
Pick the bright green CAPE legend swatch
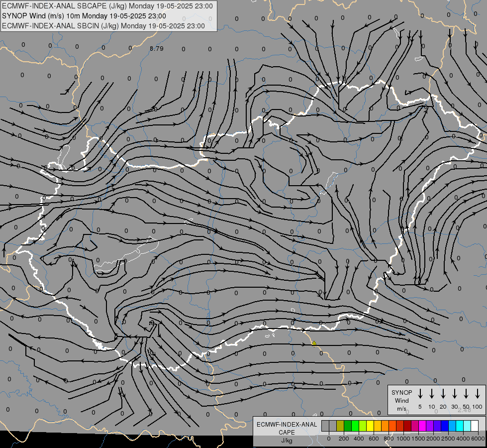pos(355,426)
